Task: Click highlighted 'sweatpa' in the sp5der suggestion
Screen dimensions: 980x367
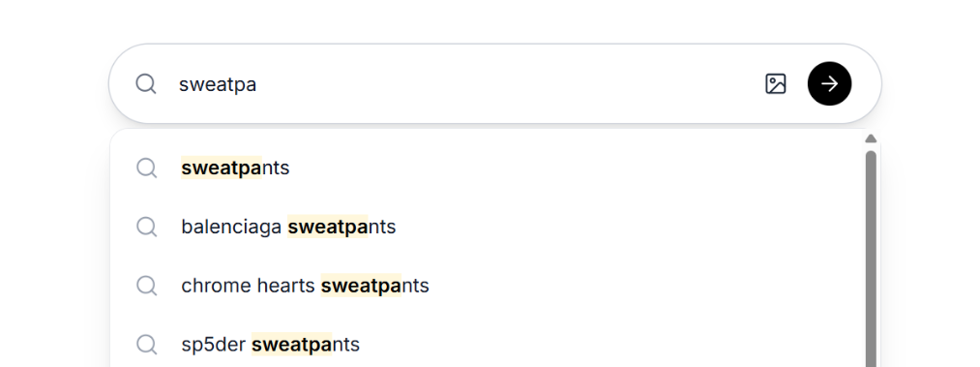Action: (291, 344)
